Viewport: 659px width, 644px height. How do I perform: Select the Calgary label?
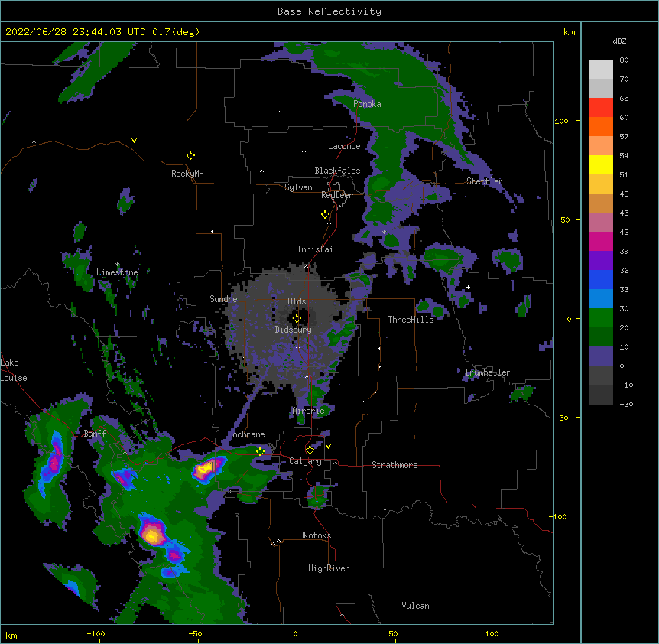coord(305,461)
